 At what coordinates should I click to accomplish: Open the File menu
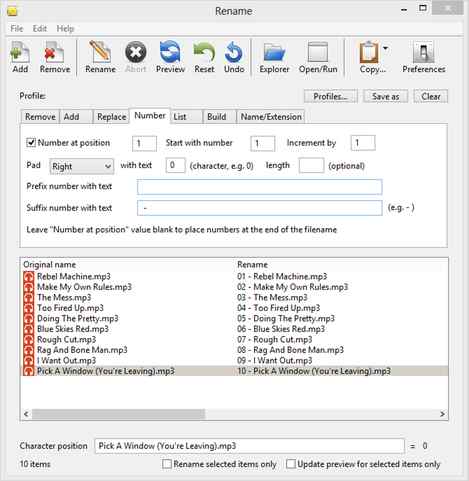point(17,29)
